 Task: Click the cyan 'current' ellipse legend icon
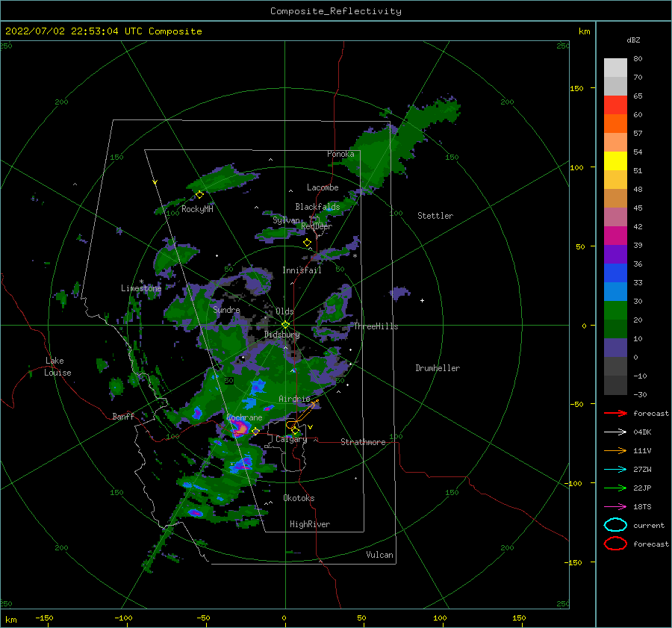(615, 525)
